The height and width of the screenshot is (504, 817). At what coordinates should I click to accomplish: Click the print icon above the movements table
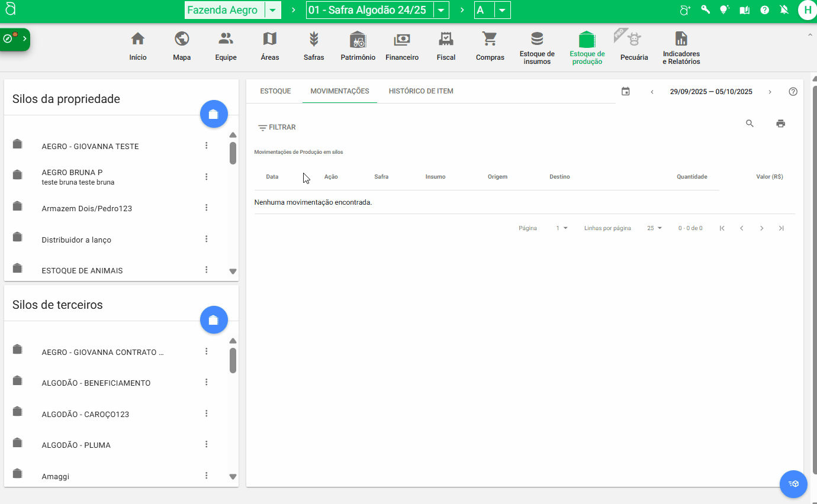[780, 124]
